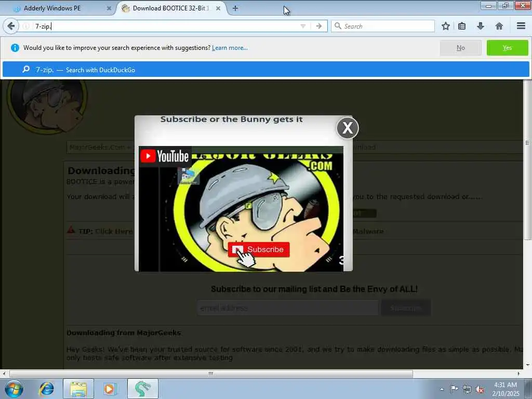Show bookmarks list icon
This screenshot has width=532, height=399.
point(462,26)
